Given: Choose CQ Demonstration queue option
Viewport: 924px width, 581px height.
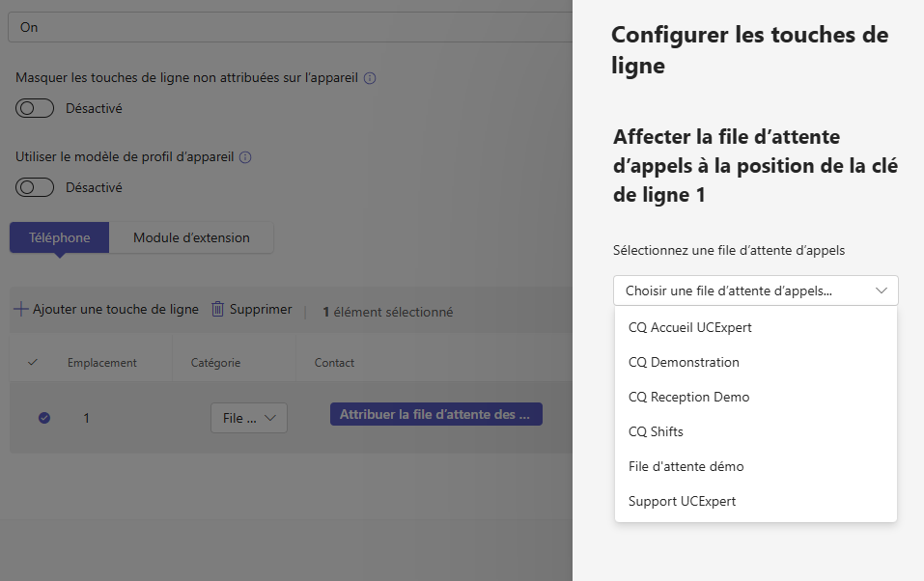Looking at the screenshot, I should [684, 362].
